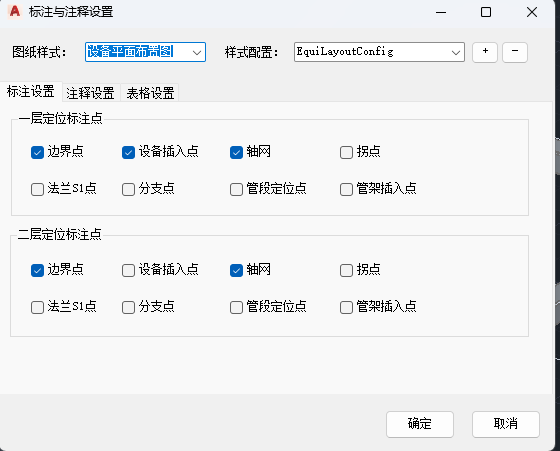The height and width of the screenshot is (451, 560).
Task: Expand the 图纸样式 dropdown arrow
Action: [197, 52]
